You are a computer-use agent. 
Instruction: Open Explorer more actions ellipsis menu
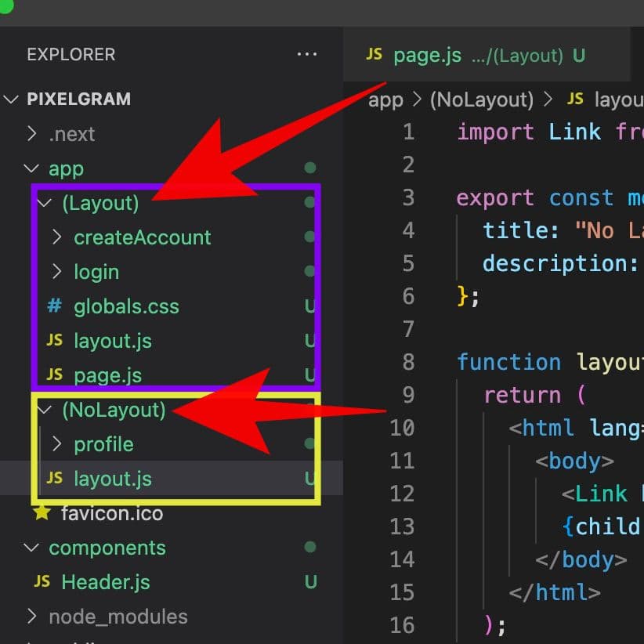click(x=306, y=55)
